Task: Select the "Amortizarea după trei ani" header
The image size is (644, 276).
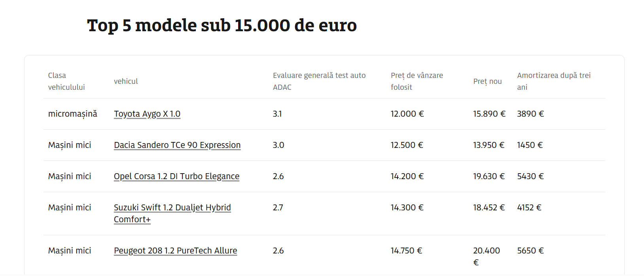Action: pos(553,81)
